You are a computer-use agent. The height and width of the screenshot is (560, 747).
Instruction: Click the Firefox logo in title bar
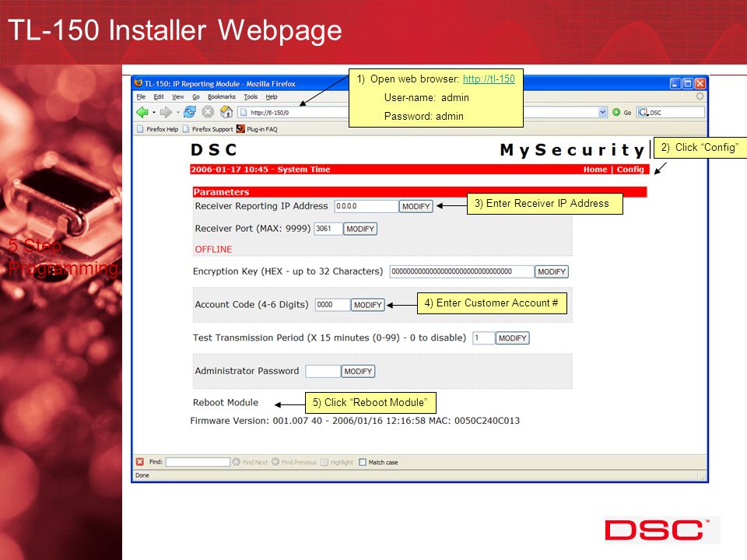[x=139, y=83]
